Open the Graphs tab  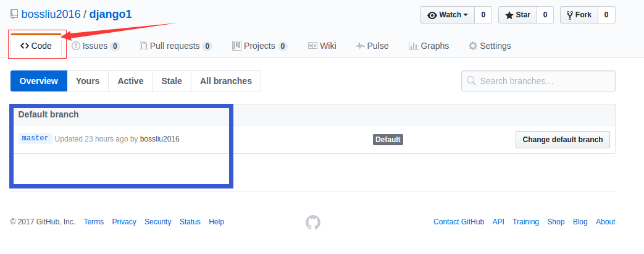point(429,46)
